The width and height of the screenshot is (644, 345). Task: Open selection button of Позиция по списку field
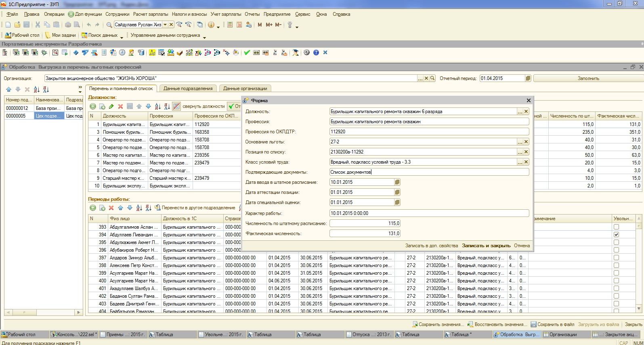click(520, 152)
